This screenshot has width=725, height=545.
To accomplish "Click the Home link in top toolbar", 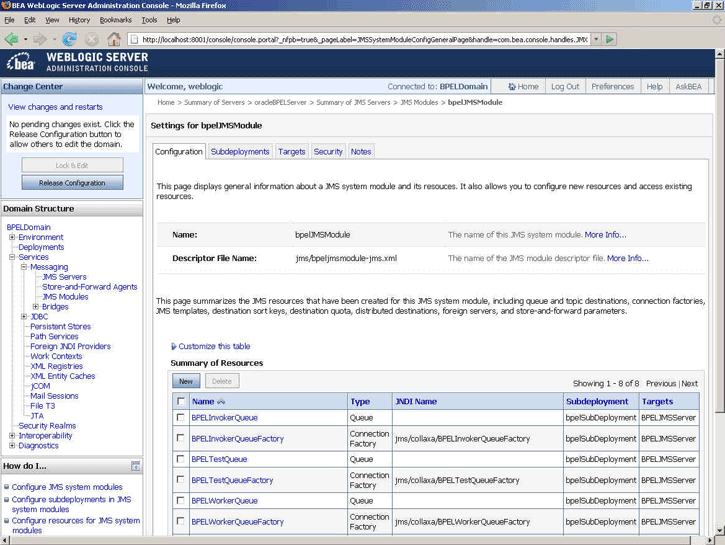I will (523, 86).
